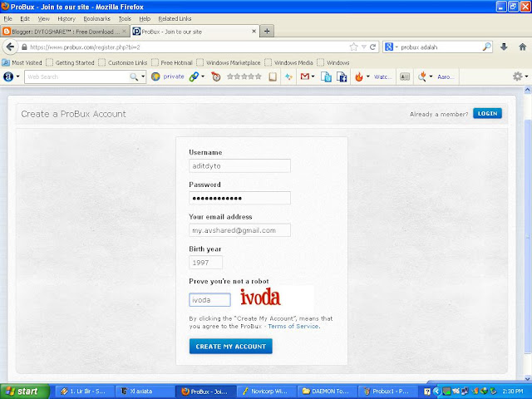The height and width of the screenshot is (399, 532).
Task: Click the Birth year input field
Action: coord(205,263)
